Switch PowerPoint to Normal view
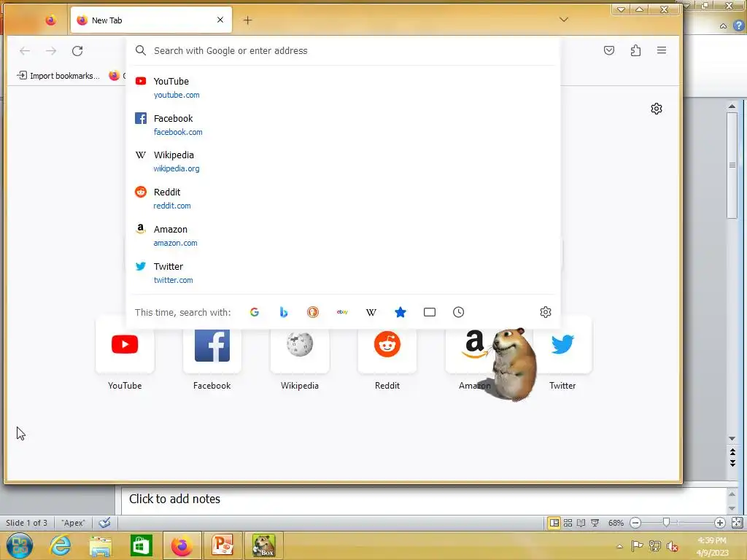This screenshot has width=747, height=560. pyautogui.click(x=554, y=523)
